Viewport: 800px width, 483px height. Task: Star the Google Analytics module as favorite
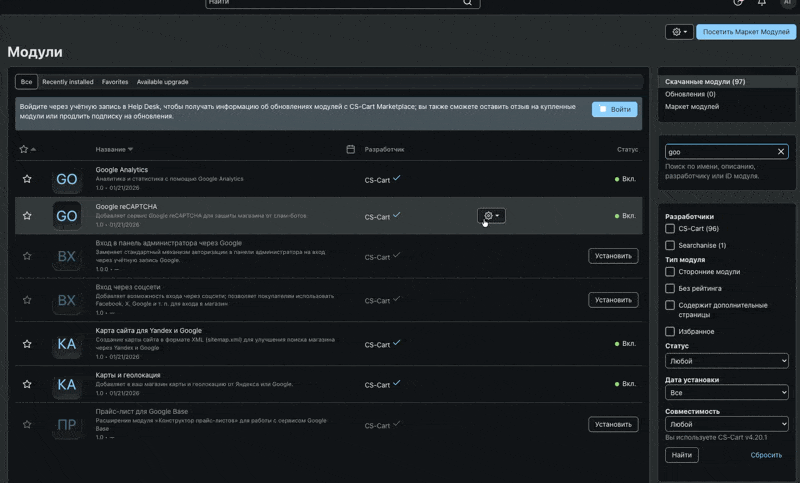pos(27,179)
